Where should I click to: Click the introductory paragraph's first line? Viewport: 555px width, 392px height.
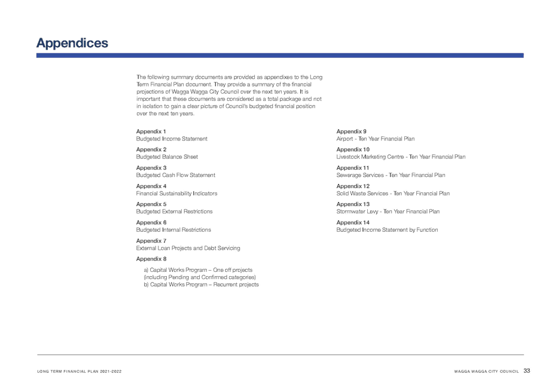click(x=230, y=77)
